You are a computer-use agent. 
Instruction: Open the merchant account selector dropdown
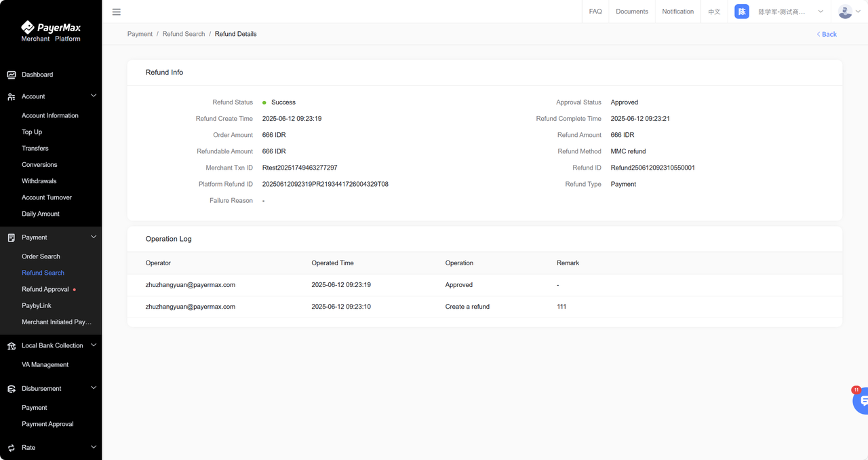781,12
